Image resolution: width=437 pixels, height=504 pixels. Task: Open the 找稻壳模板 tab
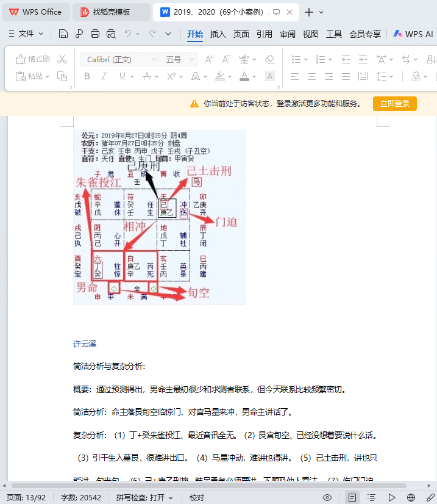click(112, 12)
